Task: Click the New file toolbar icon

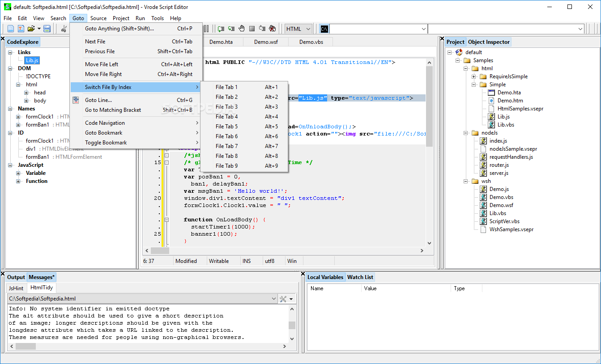Action: pos(11,29)
